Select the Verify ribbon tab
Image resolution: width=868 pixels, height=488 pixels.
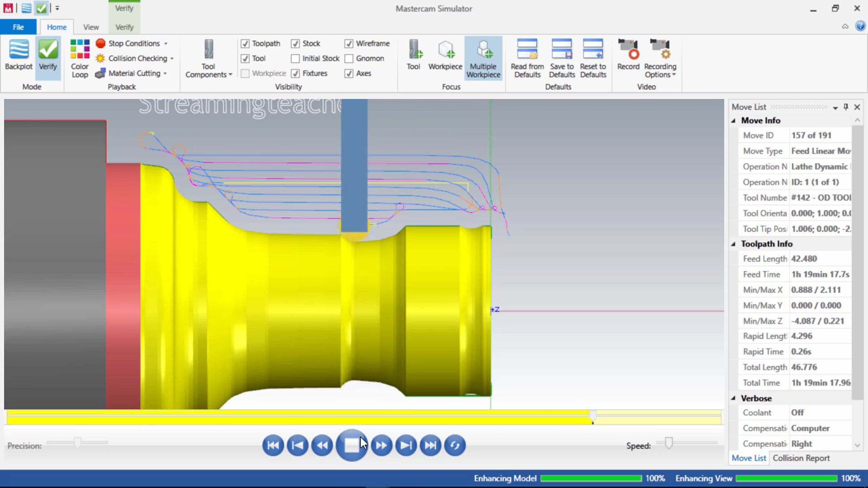[x=123, y=27]
